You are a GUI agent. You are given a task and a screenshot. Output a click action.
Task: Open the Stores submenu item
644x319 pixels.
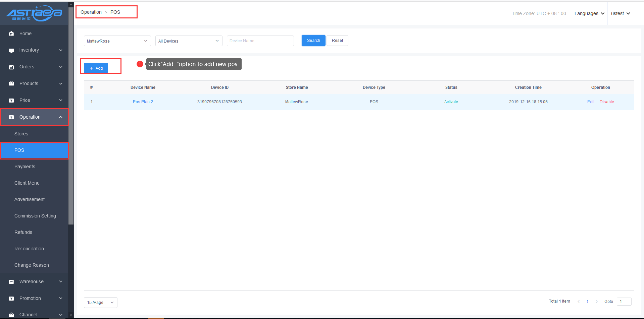click(x=21, y=134)
